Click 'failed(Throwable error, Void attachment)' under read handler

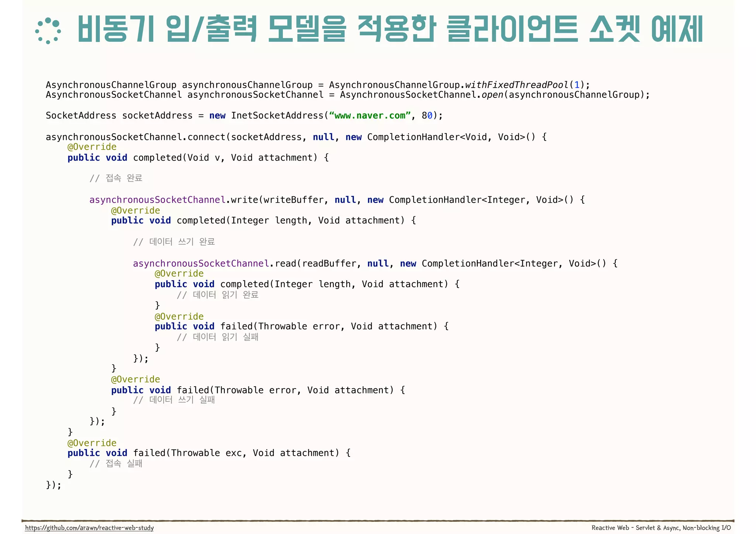click(x=302, y=326)
